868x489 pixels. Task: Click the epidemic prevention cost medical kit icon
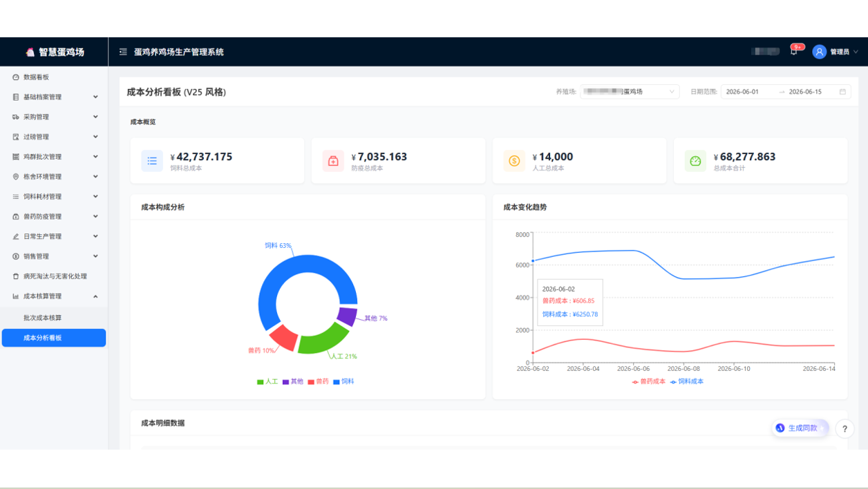click(x=333, y=161)
